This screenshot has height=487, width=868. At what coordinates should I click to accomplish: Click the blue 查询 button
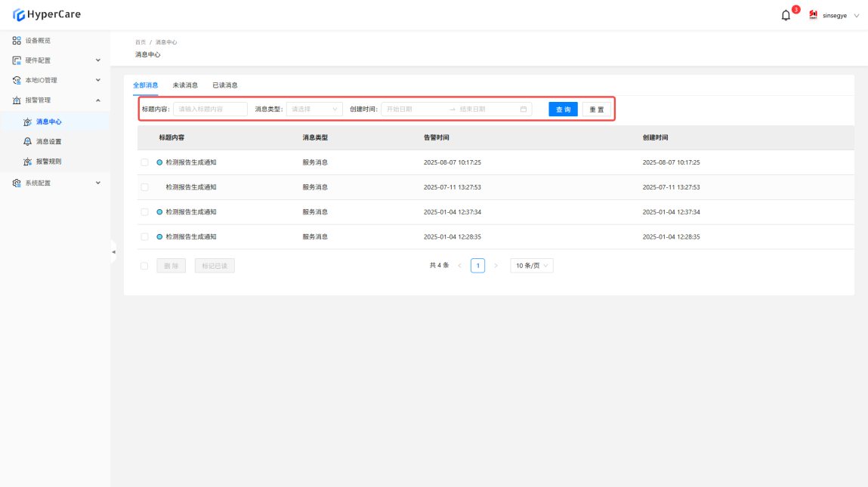pyautogui.click(x=563, y=109)
